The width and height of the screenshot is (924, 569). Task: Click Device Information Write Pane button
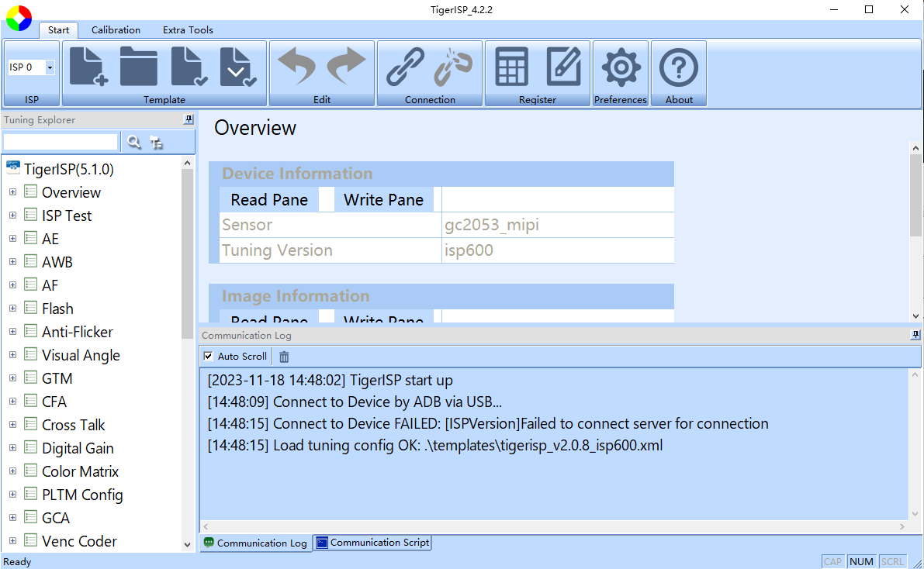(383, 200)
